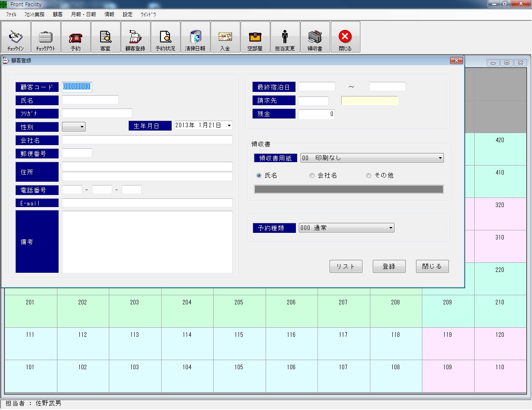The width and height of the screenshot is (532, 410).
Task: Click the 会社名 input field
Action: pos(147,140)
